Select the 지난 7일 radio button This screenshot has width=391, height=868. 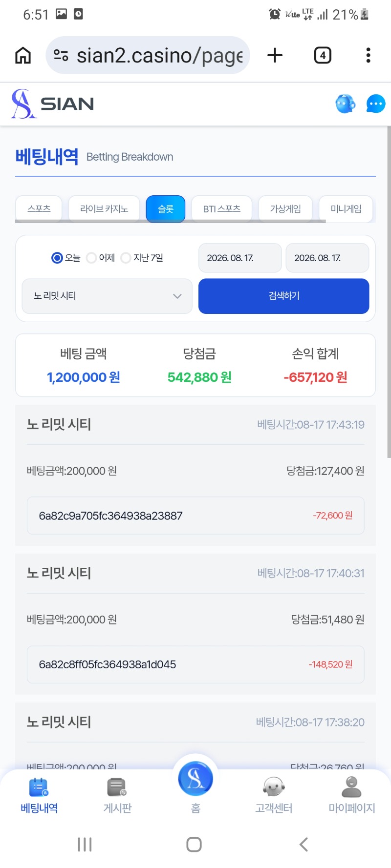(x=126, y=258)
